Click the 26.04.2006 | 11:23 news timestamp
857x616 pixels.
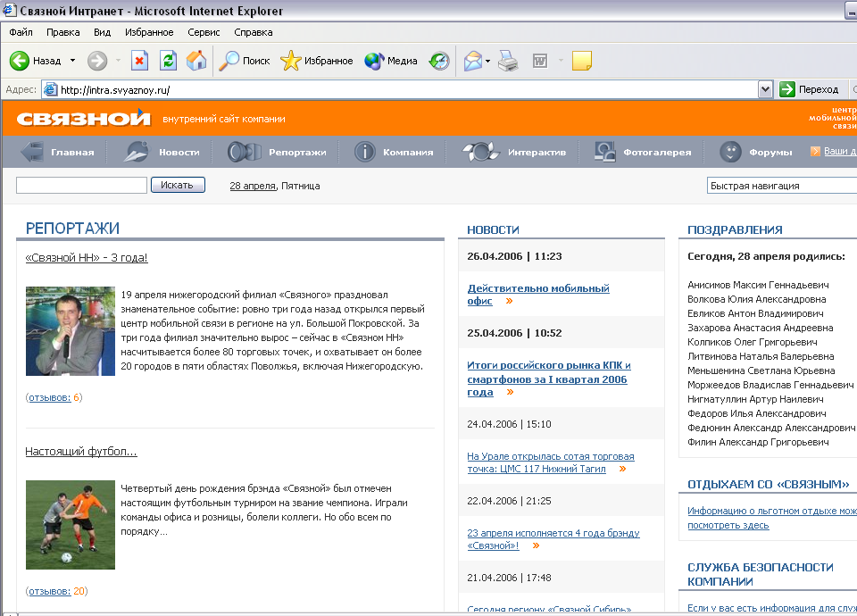(x=514, y=256)
